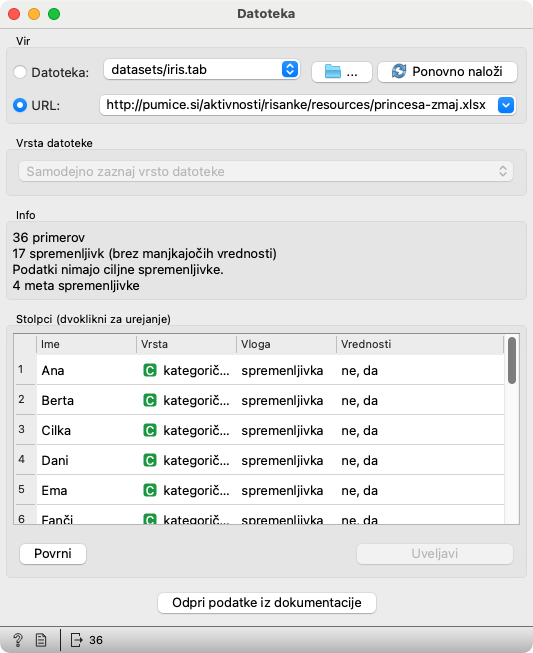
Task: Click the Vloga column header
Action: 286,344
